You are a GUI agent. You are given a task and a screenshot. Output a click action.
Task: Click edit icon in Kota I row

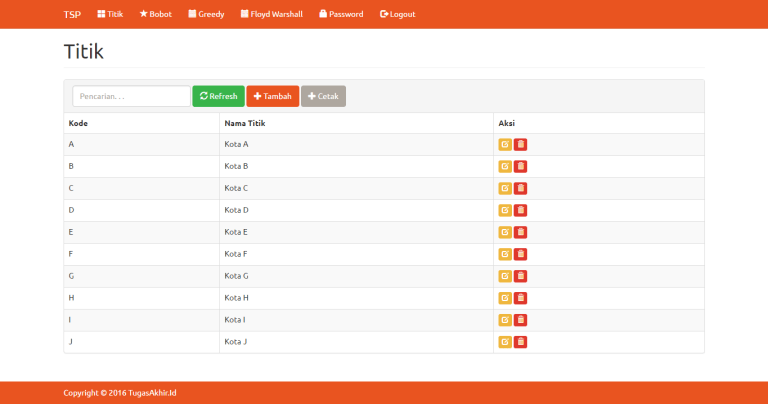[x=505, y=320]
